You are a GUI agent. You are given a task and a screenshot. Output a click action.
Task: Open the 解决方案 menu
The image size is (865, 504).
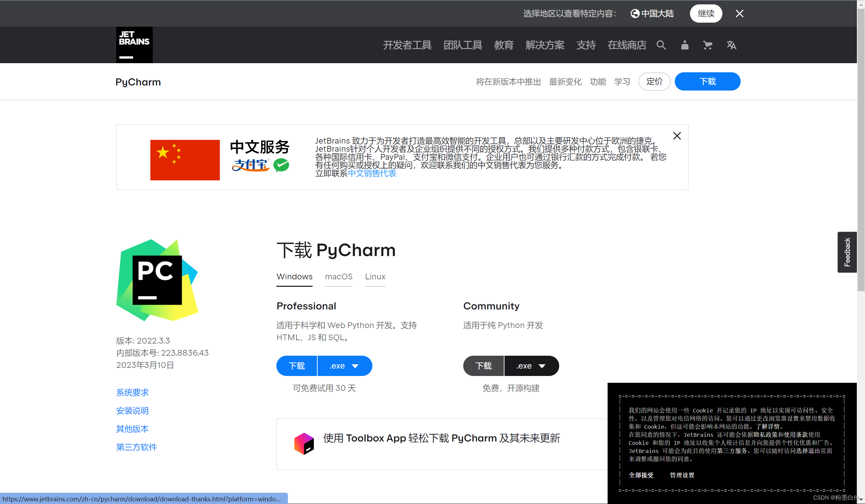[x=545, y=45]
